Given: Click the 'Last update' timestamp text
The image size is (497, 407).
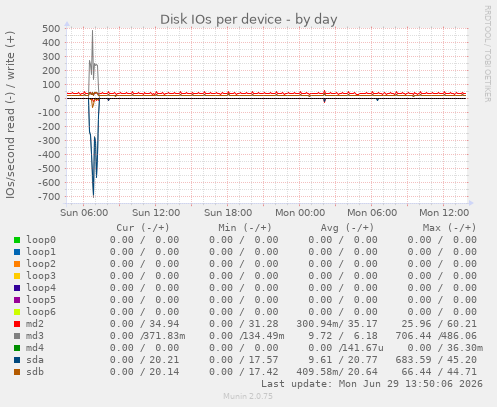Looking at the screenshot, I should [372, 384].
